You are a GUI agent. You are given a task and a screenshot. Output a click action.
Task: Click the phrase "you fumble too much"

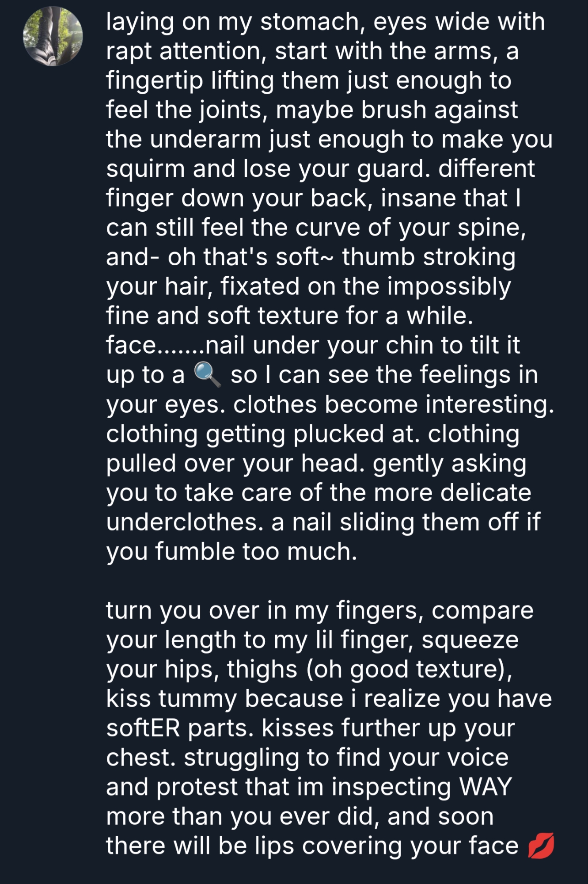pos(231,552)
